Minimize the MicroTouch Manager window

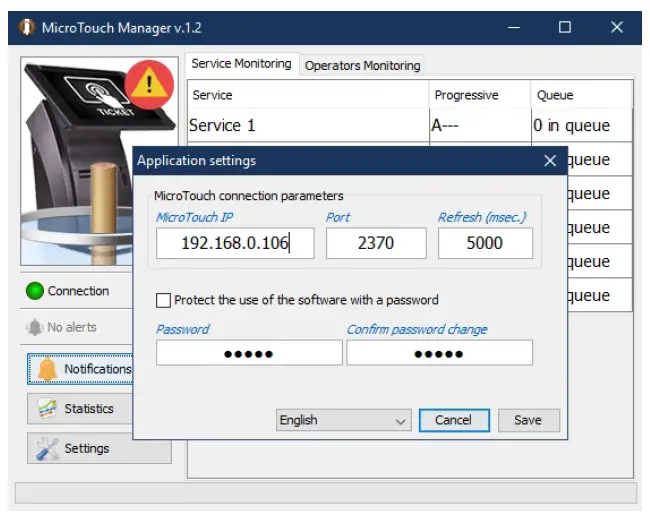(514, 27)
